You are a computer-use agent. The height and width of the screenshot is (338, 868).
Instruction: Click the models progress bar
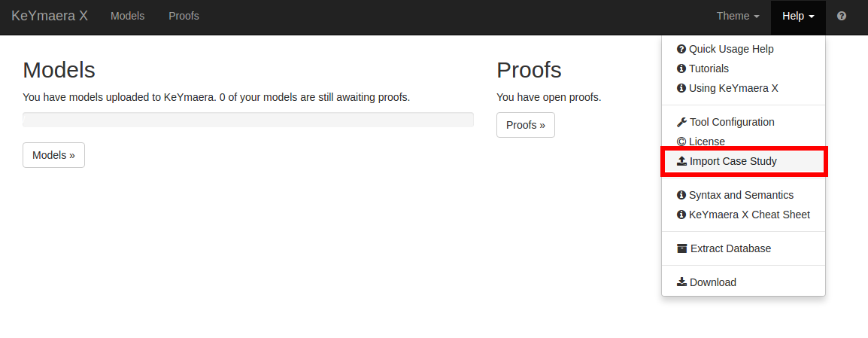[x=248, y=120]
